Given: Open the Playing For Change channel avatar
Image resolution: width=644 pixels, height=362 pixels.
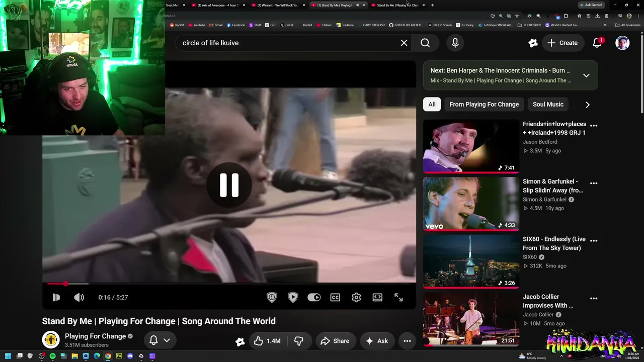Looking at the screenshot, I should click(51, 340).
